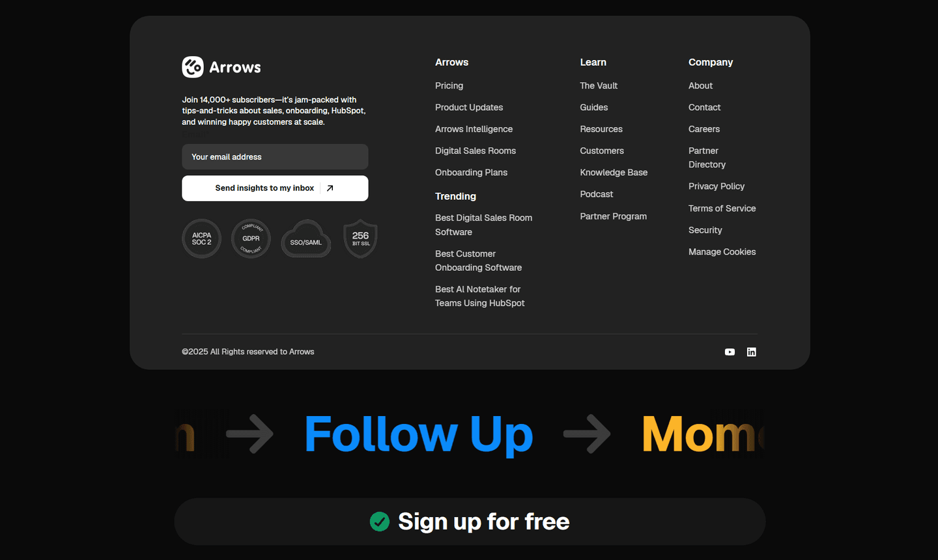Open the LinkedIn social icon

(751, 352)
